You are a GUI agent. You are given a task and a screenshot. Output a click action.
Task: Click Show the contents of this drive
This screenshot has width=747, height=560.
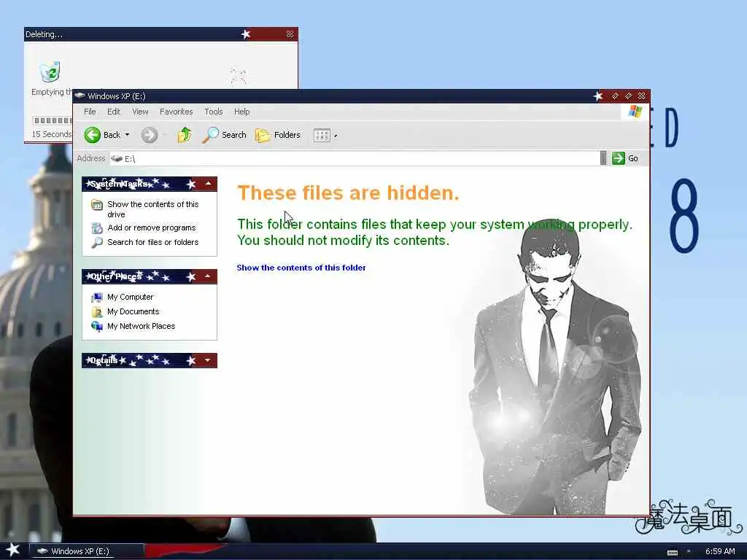[153, 209]
